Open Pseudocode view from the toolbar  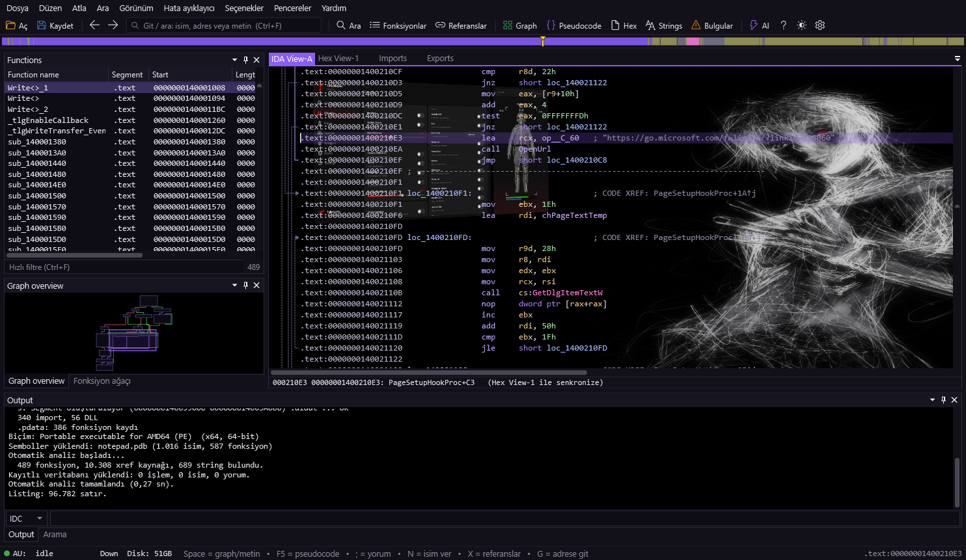coord(574,25)
